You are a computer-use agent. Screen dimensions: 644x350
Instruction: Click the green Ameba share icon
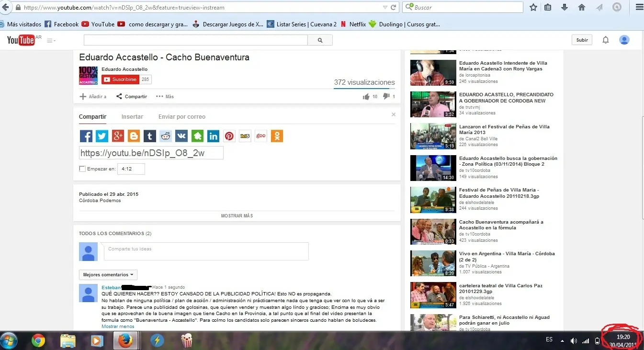coord(198,136)
